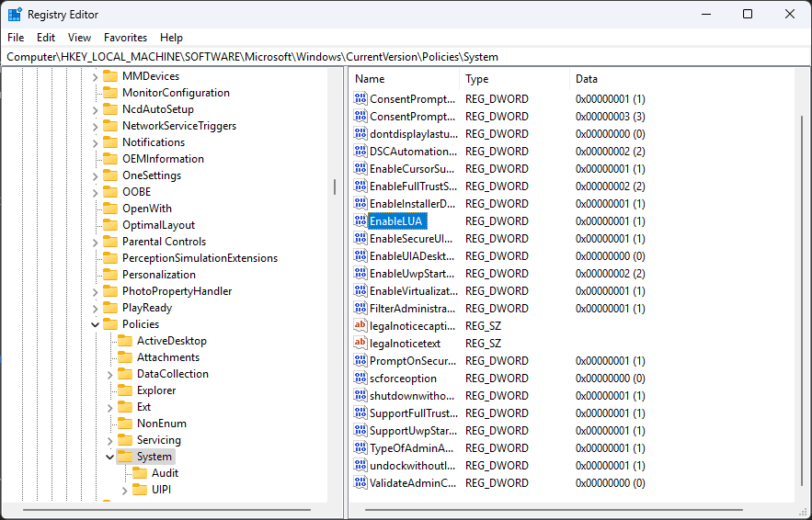
Task: Expand the PlayReady key
Action: tap(96, 308)
